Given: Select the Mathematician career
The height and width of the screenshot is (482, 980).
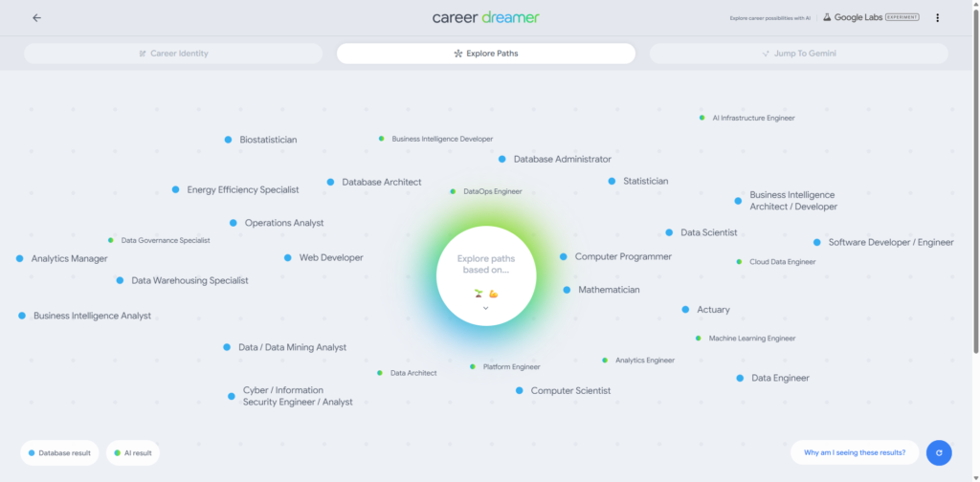Looking at the screenshot, I should coord(609,291).
